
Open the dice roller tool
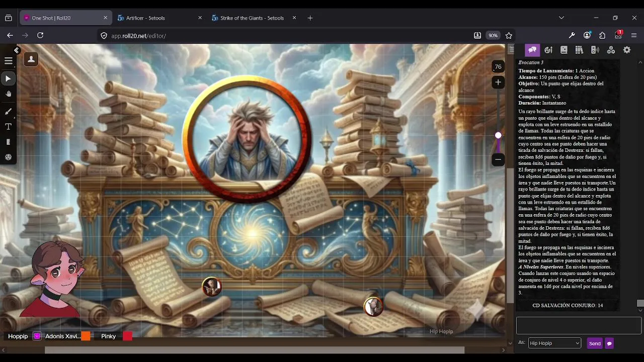(8, 157)
